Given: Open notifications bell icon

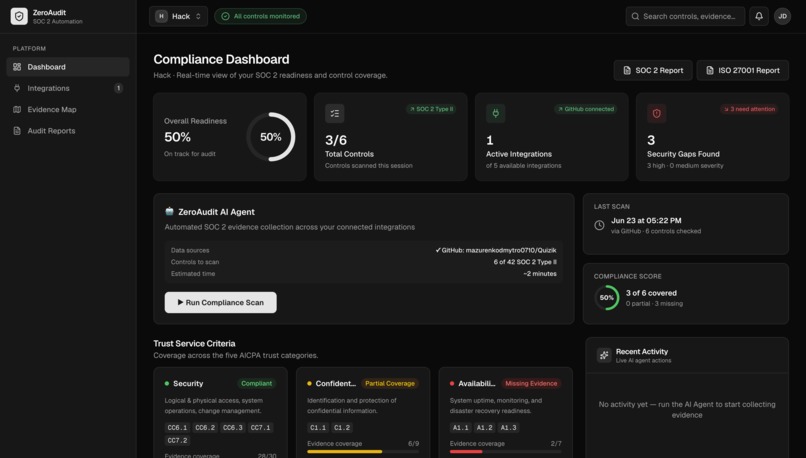Looking at the screenshot, I should coord(759,16).
